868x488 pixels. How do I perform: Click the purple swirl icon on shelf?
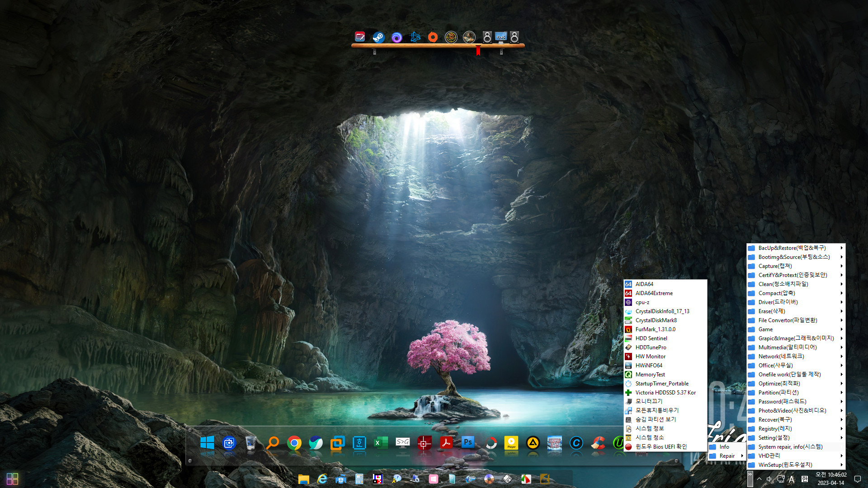click(x=396, y=37)
